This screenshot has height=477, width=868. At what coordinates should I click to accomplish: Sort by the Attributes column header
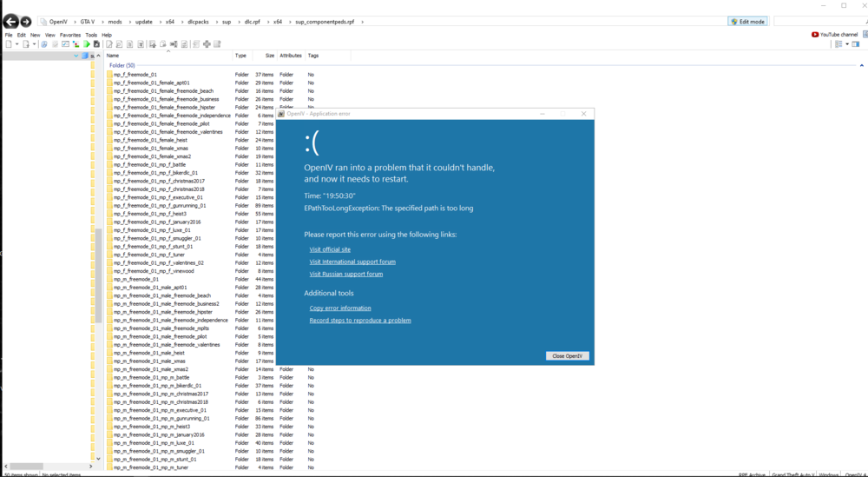tap(291, 56)
